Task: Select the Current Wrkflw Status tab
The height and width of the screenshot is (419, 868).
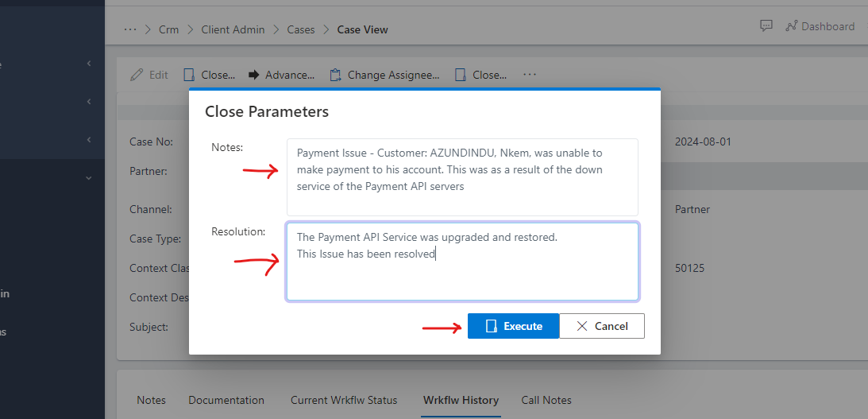Action: pyautogui.click(x=344, y=400)
